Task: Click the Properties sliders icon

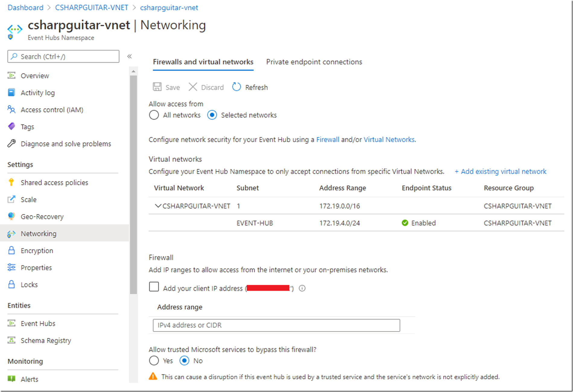Action: [11, 267]
